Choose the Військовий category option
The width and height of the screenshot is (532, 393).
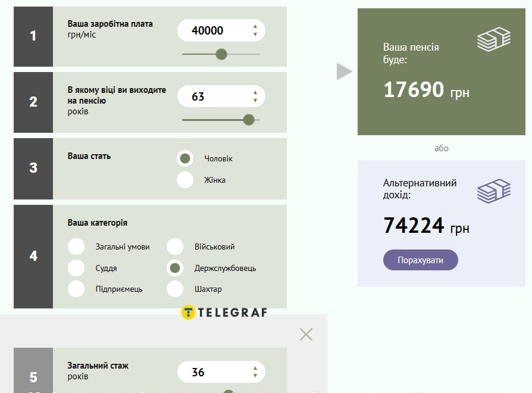point(175,247)
